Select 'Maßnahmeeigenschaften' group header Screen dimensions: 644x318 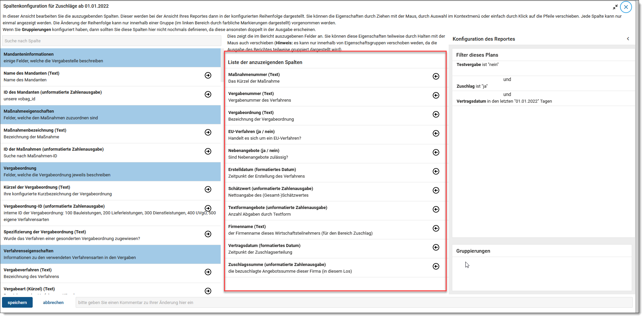point(110,115)
